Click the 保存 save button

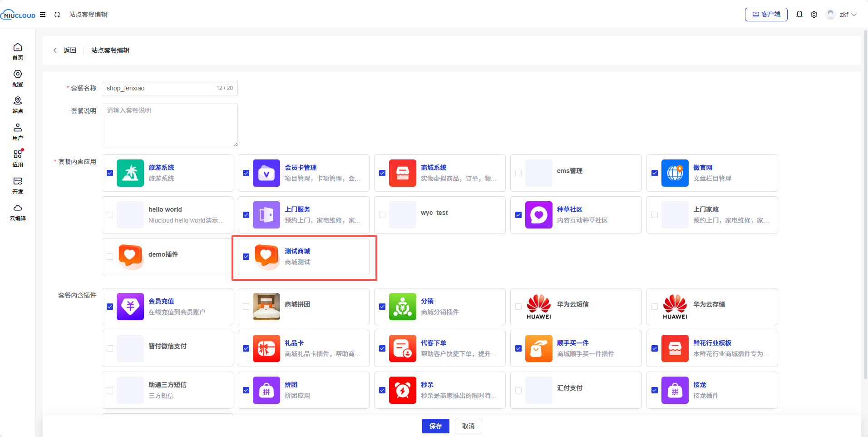click(x=435, y=426)
